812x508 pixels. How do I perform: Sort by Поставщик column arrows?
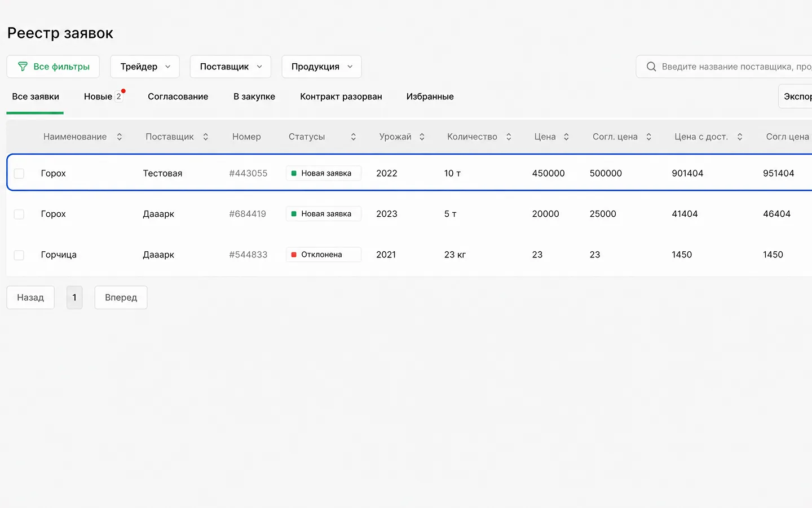click(x=206, y=137)
